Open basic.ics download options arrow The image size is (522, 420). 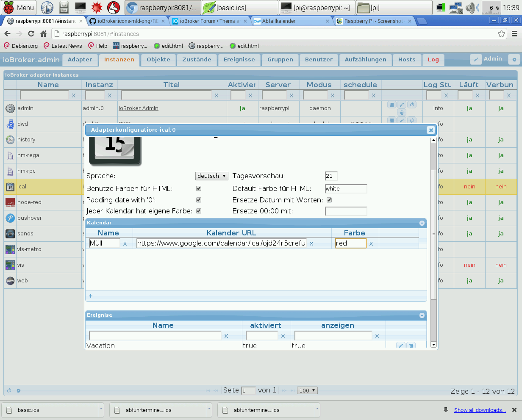click(x=101, y=409)
